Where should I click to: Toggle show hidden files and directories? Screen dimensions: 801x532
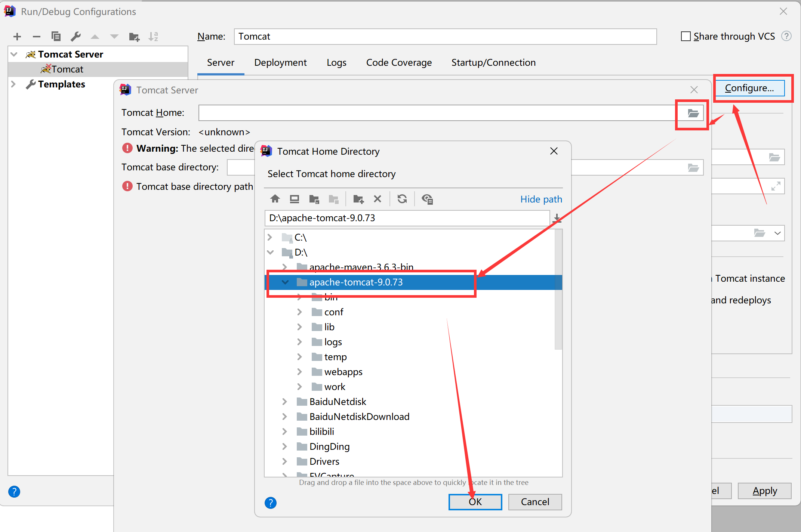coord(427,199)
